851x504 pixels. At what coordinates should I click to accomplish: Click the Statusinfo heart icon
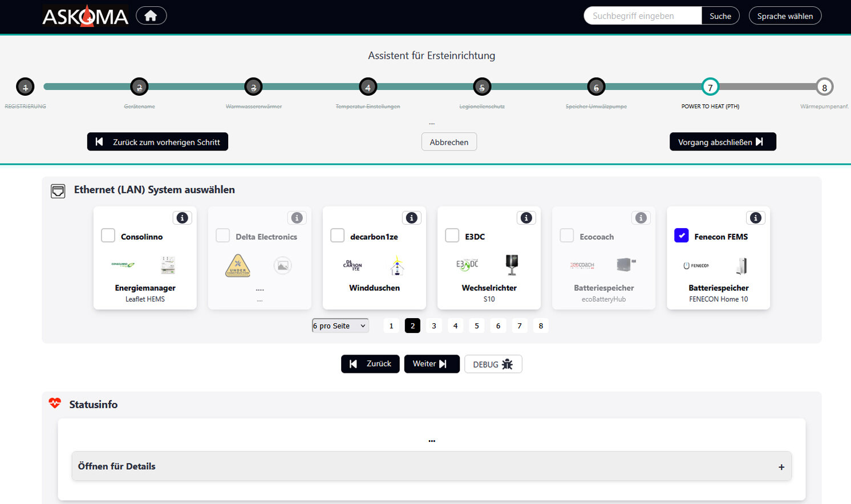55,403
